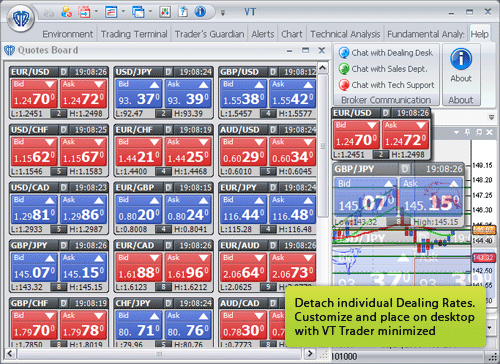Open the Trader's Guardian ribbon tab
Image resolution: width=500 pixels, height=364 pixels.
209,34
